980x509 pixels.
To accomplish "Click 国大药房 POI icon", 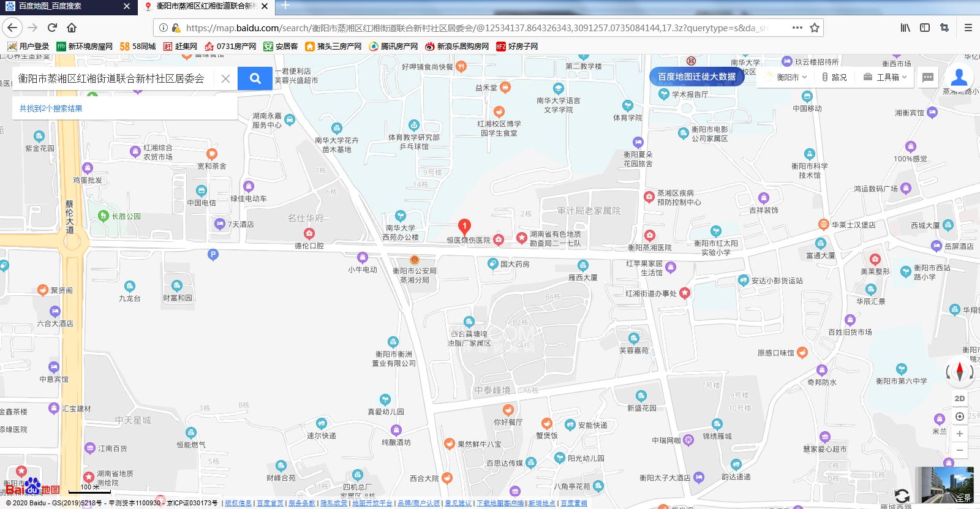I will pyautogui.click(x=492, y=264).
